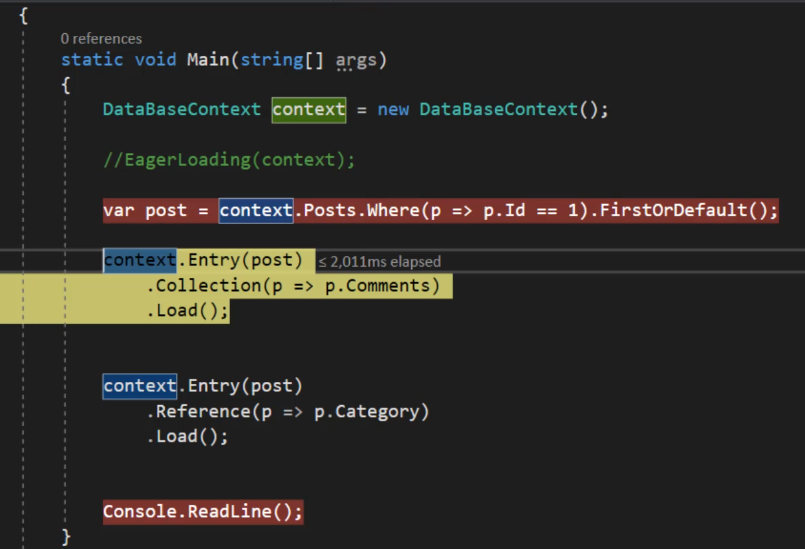Click '.Load();' below the Reference line
The height and width of the screenshot is (549, 805).
(x=187, y=437)
